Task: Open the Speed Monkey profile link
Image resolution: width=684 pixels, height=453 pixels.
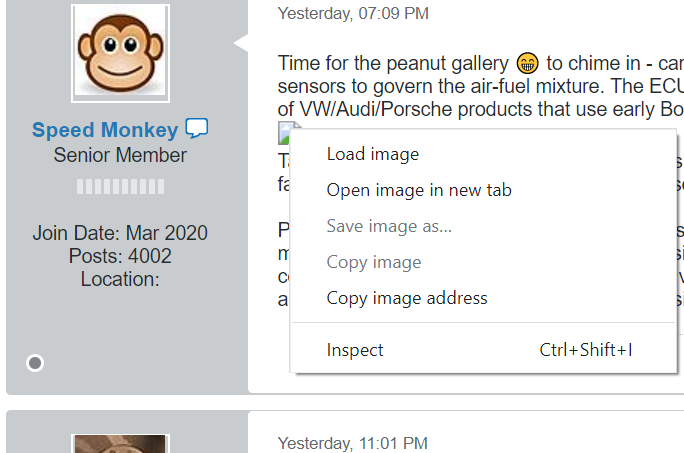Action: coord(105,130)
